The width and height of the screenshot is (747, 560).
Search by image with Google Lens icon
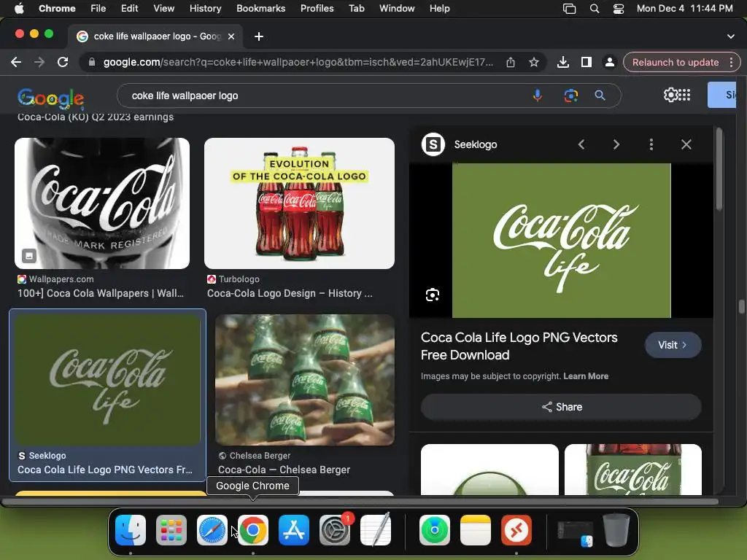[x=570, y=96]
